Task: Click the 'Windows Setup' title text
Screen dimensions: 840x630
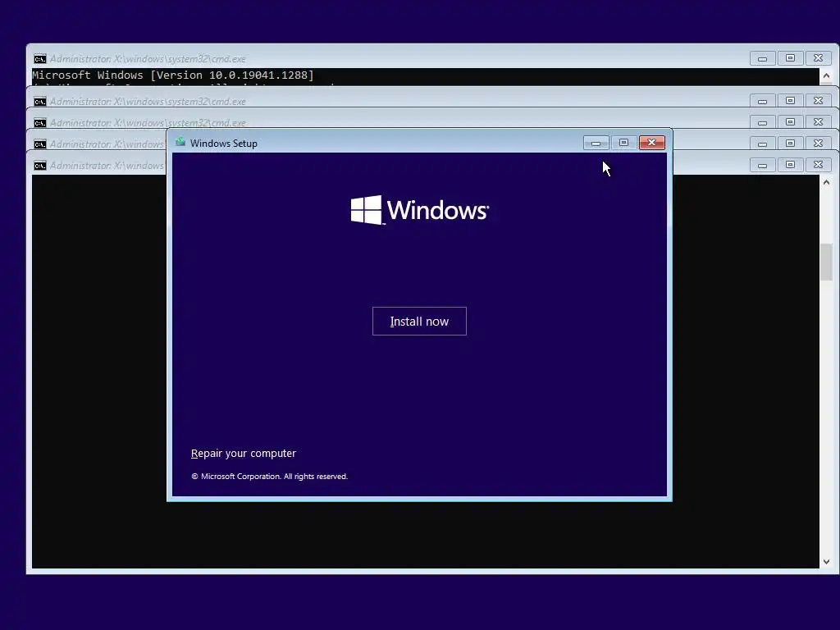Action: tap(223, 143)
